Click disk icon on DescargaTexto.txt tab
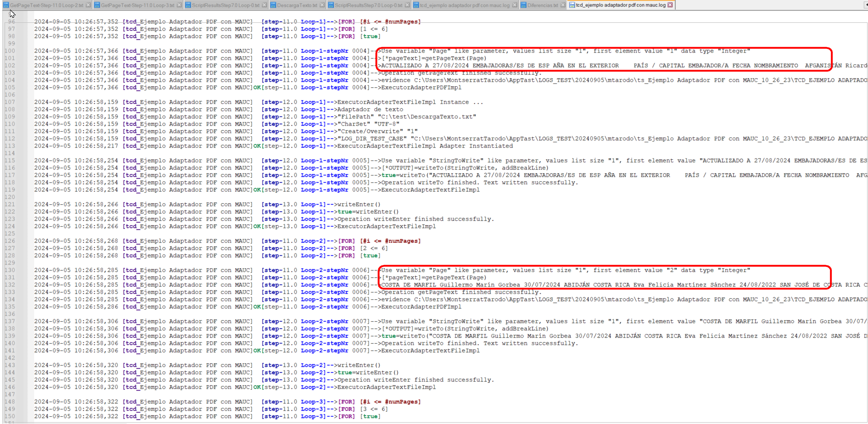The width and height of the screenshot is (868, 424). 273,5
